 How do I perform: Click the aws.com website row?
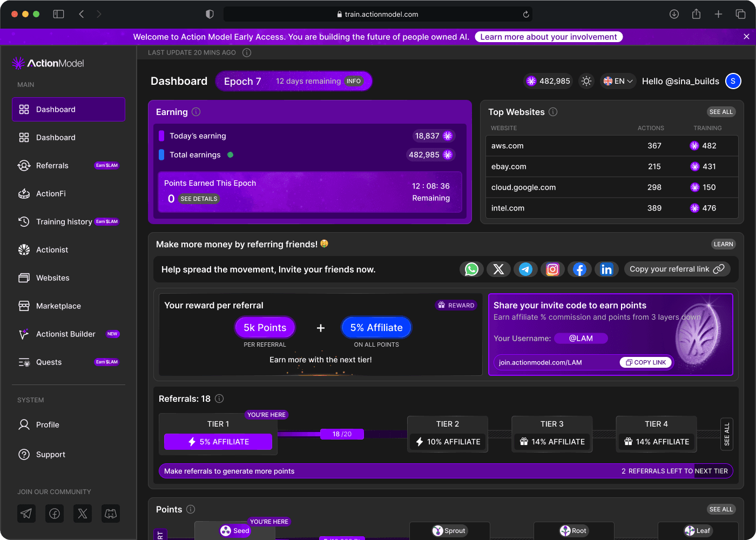[612, 146]
